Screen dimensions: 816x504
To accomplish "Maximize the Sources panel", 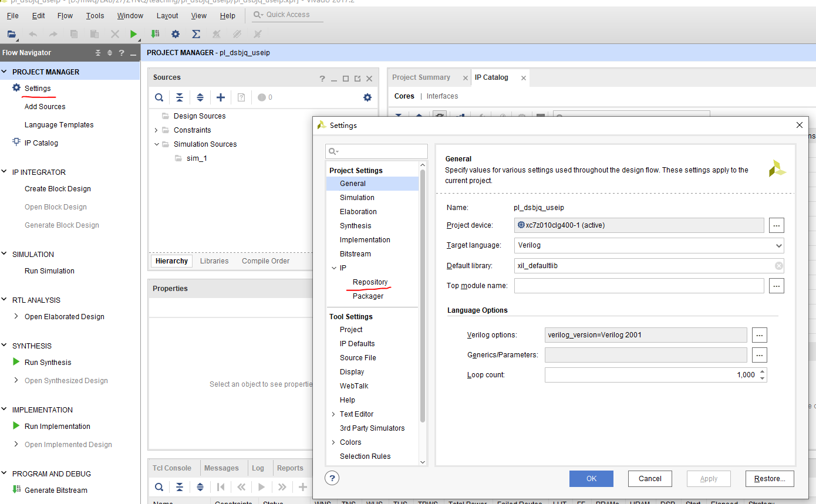I will [346, 79].
